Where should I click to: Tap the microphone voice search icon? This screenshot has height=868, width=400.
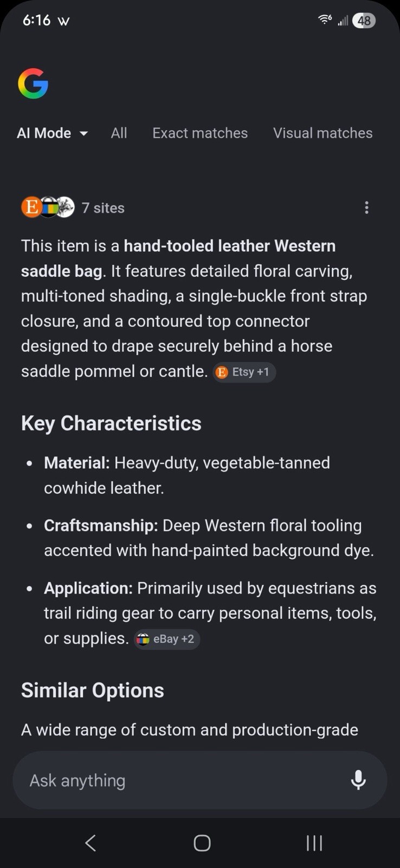pos(358,780)
